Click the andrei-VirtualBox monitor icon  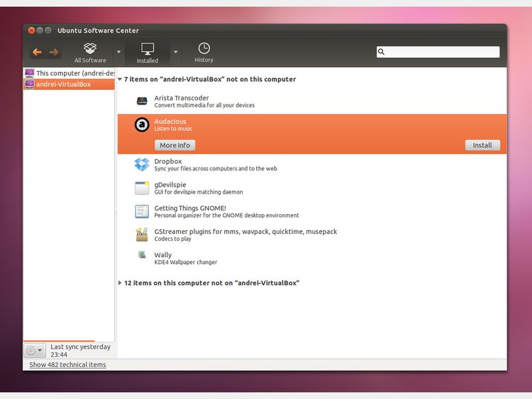coord(29,84)
